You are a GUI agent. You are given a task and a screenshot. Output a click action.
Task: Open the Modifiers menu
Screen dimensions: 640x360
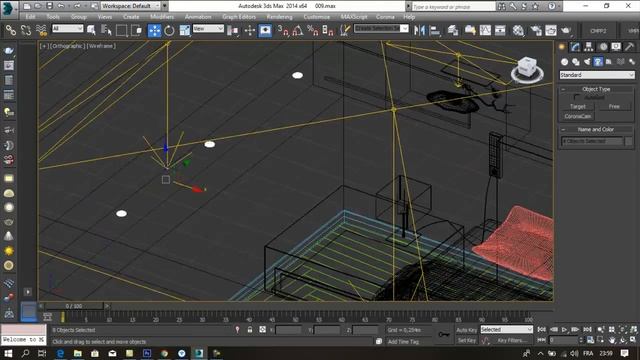point(162,17)
